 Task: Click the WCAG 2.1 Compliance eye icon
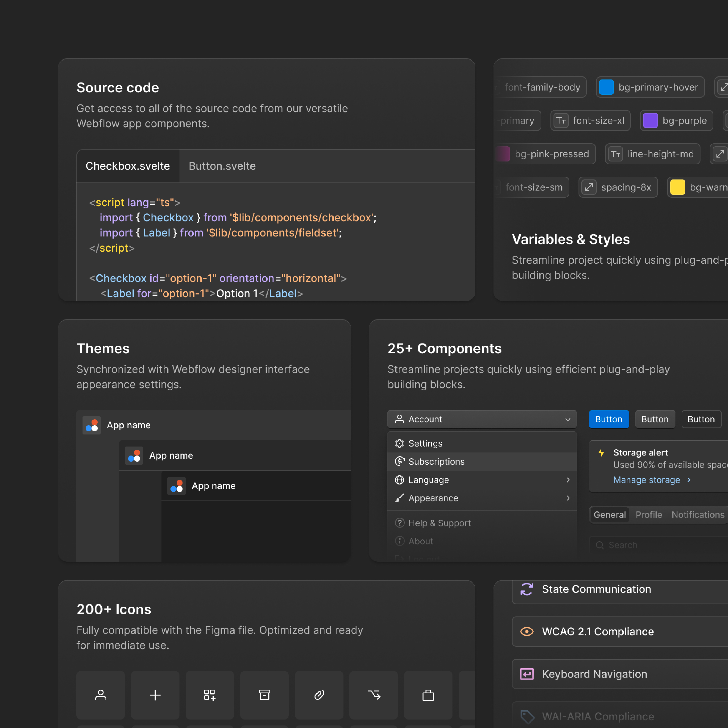[527, 632]
